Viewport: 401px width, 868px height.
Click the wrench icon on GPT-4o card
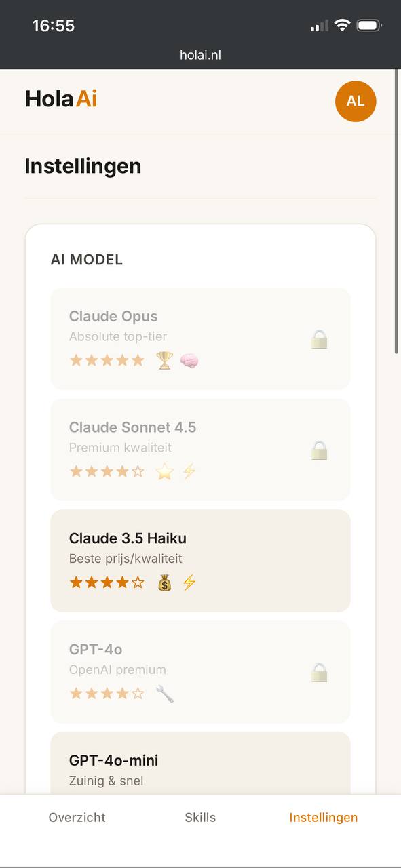click(164, 693)
